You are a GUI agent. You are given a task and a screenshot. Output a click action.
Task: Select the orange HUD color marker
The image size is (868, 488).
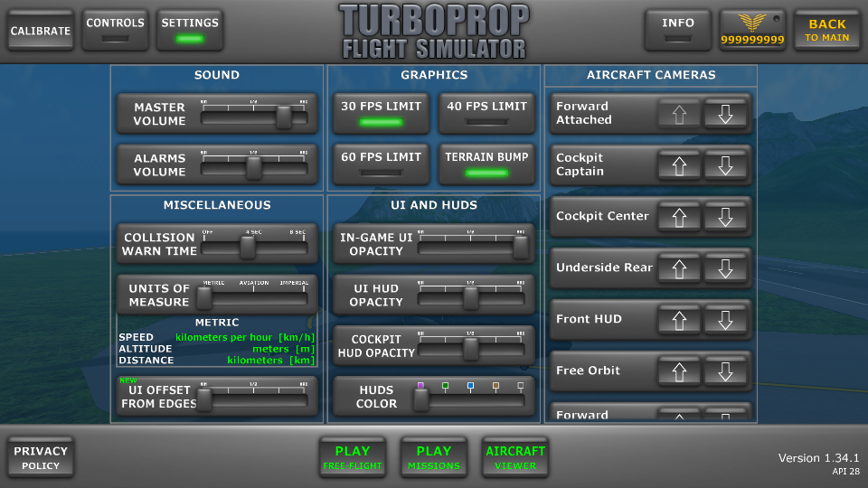[x=496, y=386]
